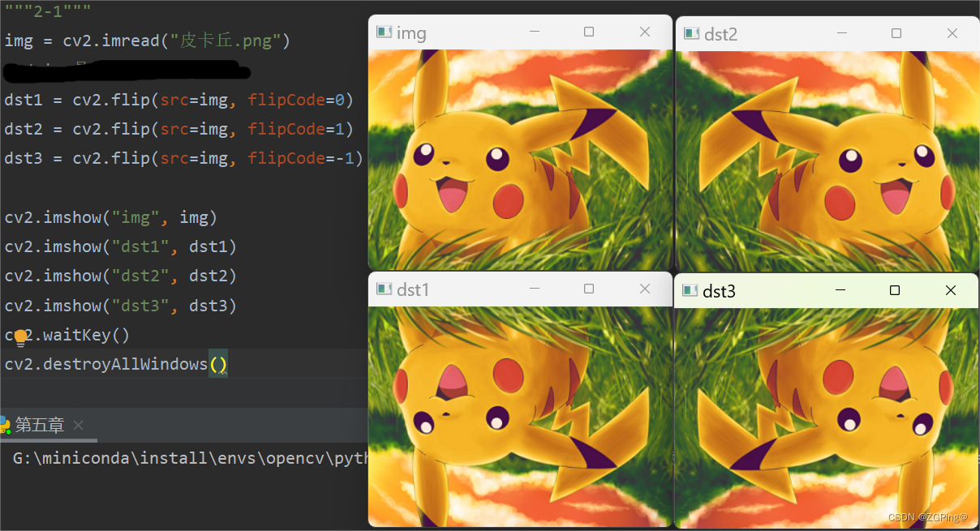Close the dst3 window

(x=951, y=290)
